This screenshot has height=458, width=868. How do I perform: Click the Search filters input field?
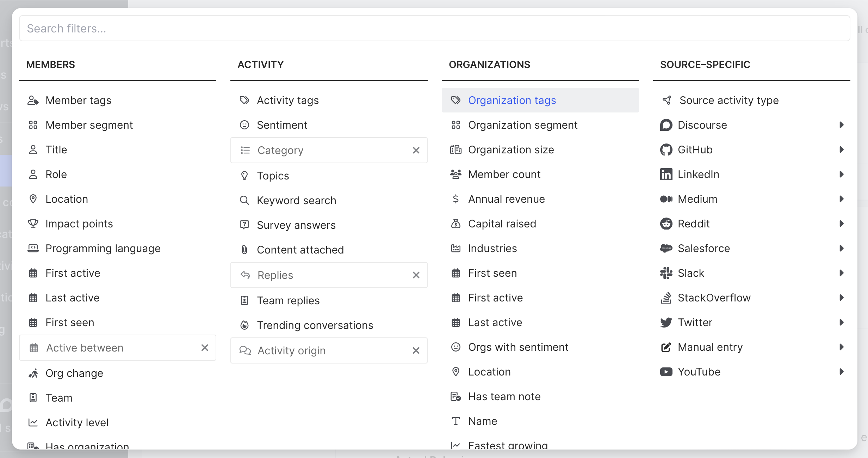434,29
